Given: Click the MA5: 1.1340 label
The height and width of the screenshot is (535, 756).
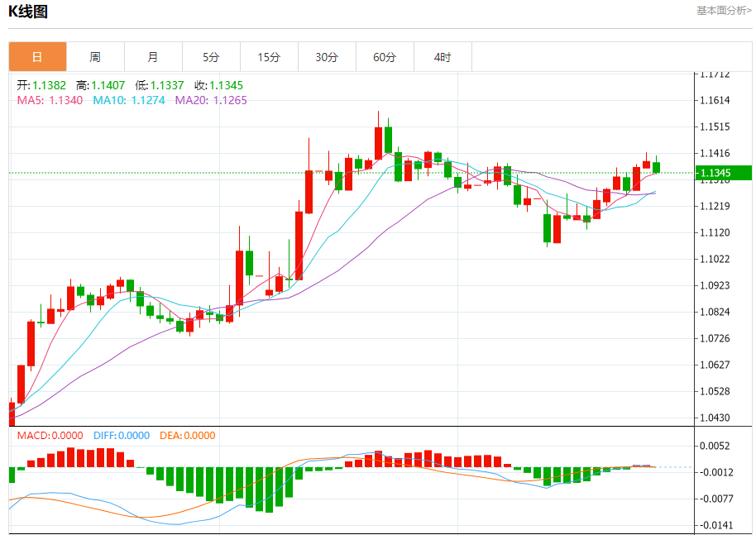Looking at the screenshot, I should [50, 100].
